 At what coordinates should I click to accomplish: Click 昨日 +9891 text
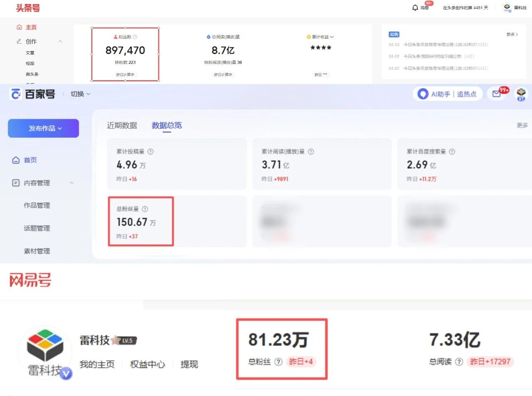[275, 179]
